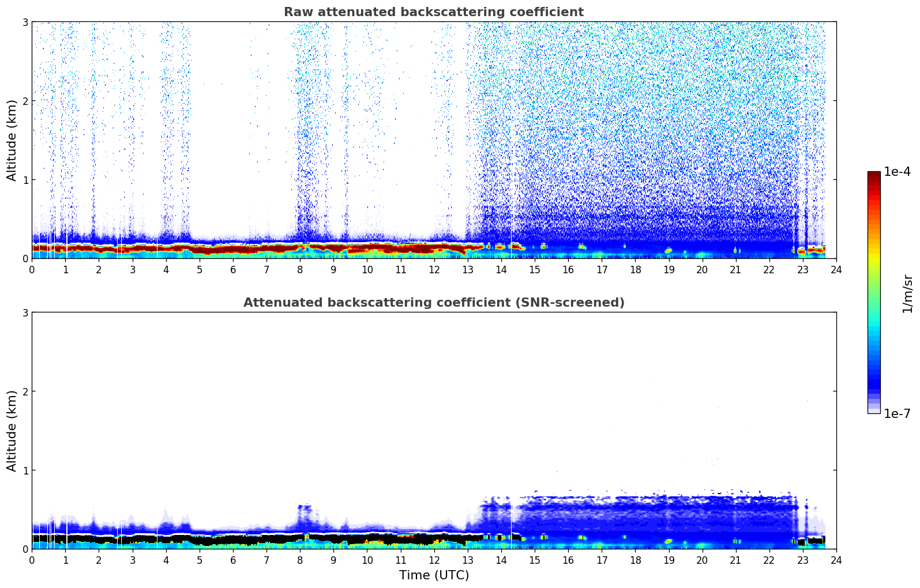Click the 3 km tick on top panel

[25, 22]
